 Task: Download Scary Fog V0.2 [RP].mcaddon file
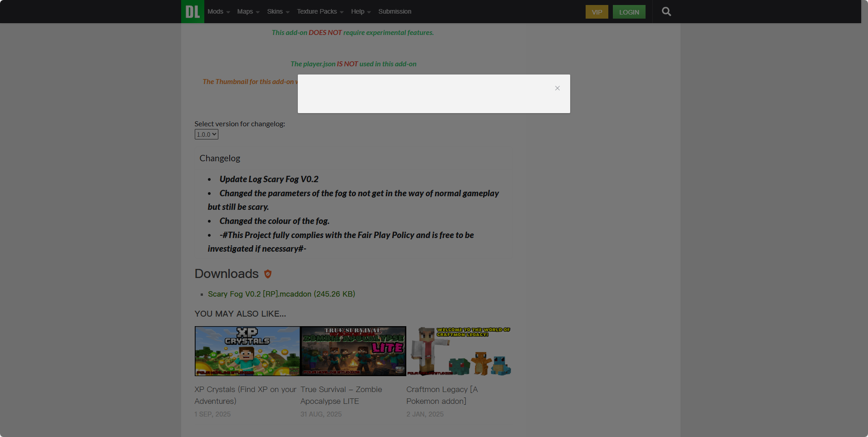click(x=281, y=294)
